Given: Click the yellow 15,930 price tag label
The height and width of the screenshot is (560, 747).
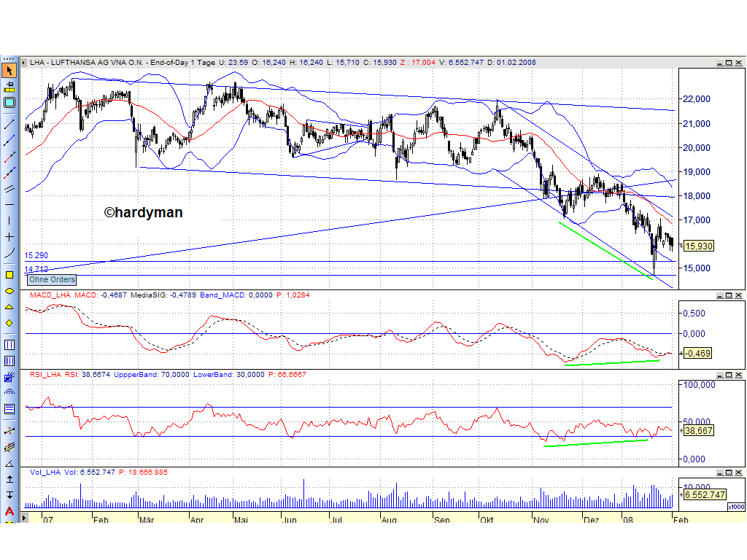Looking at the screenshot, I should tap(698, 246).
